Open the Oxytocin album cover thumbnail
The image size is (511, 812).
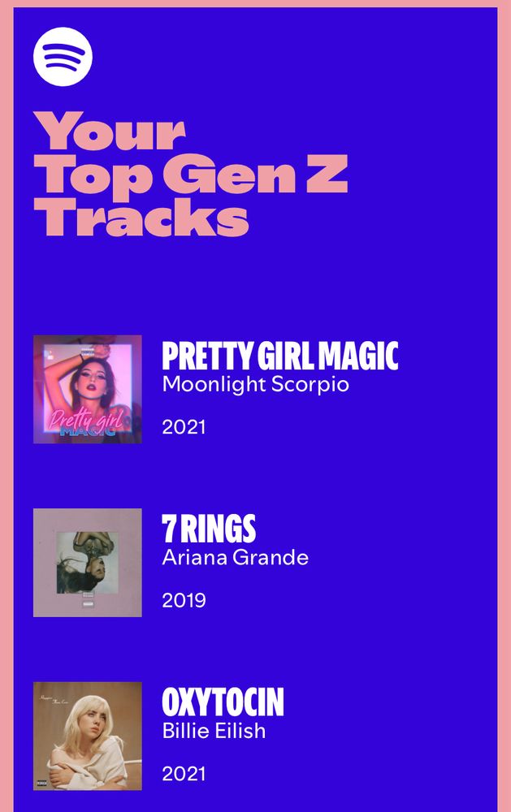[x=88, y=736]
